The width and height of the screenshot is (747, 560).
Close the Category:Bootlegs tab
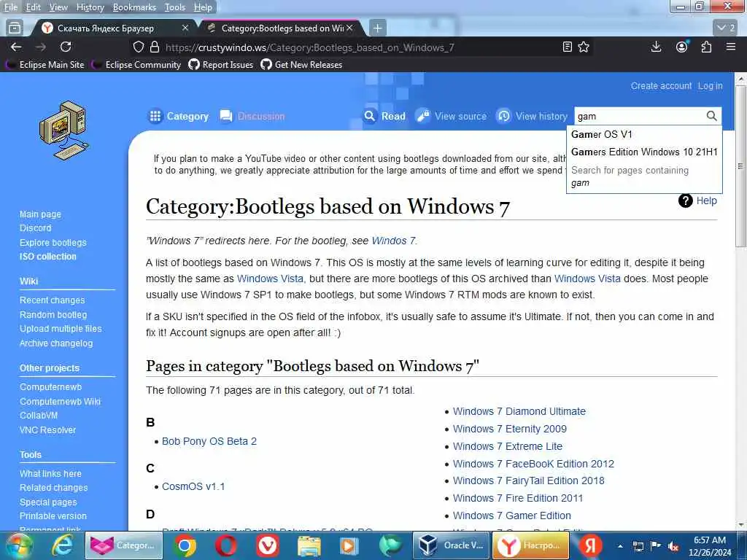[349, 28]
